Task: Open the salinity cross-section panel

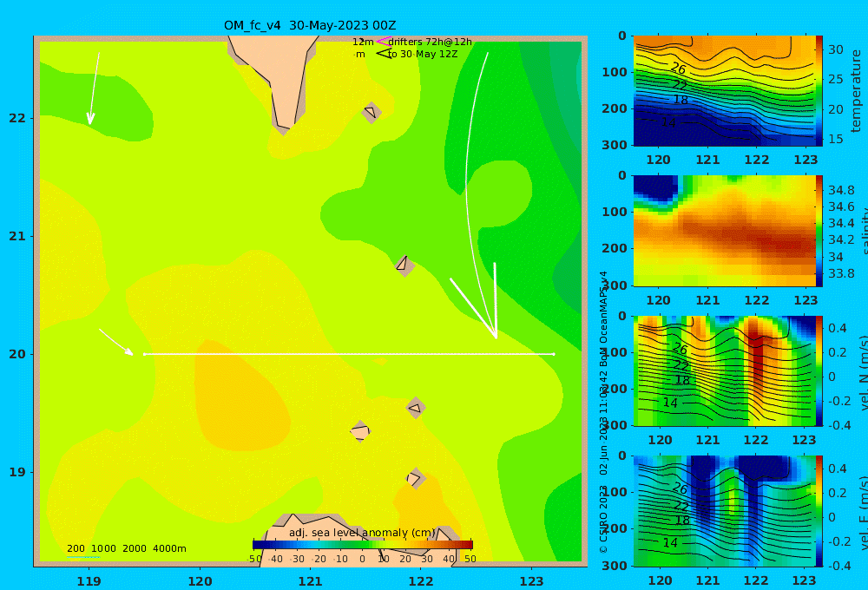Action: (x=724, y=231)
